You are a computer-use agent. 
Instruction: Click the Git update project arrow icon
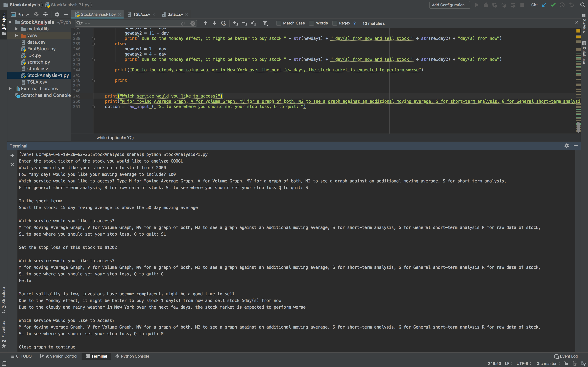pyautogui.click(x=544, y=5)
